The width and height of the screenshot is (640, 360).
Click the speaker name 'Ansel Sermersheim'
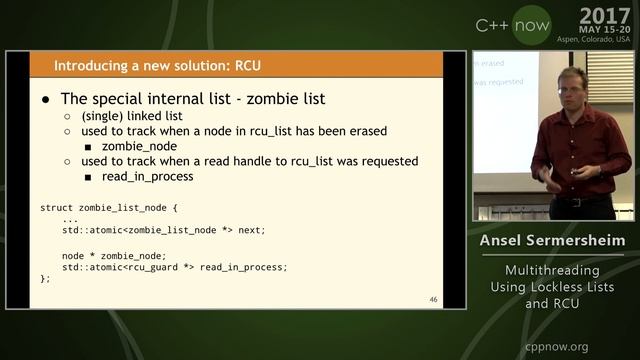click(553, 240)
